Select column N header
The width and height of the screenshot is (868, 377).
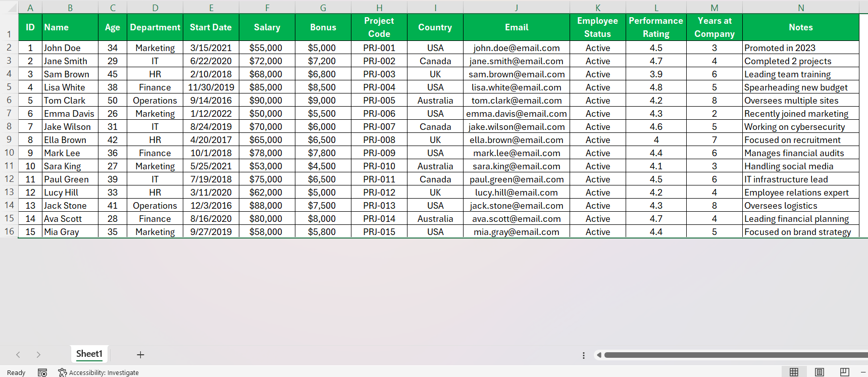[x=801, y=8]
